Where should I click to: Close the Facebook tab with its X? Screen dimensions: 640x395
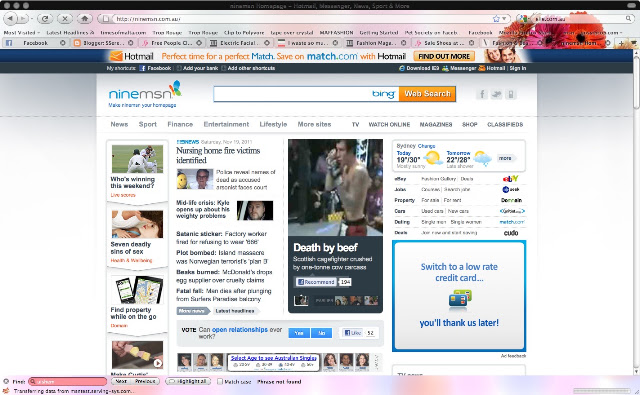(x=62, y=42)
